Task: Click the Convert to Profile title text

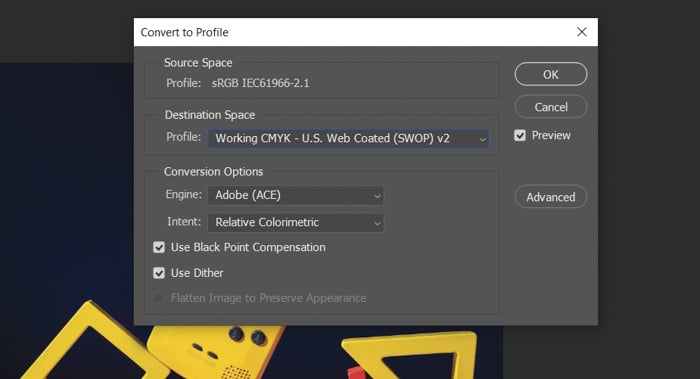Action: coord(184,32)
